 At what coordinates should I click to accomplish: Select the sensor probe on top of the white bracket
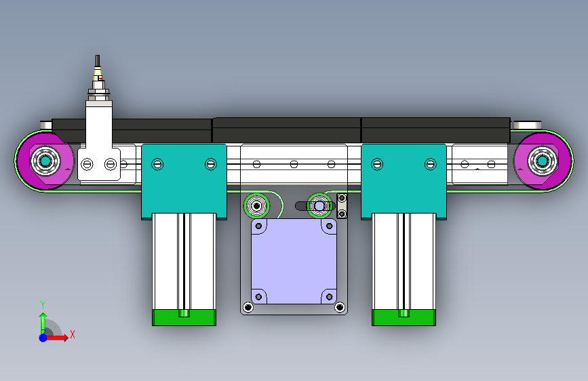(x=98, y=79)
